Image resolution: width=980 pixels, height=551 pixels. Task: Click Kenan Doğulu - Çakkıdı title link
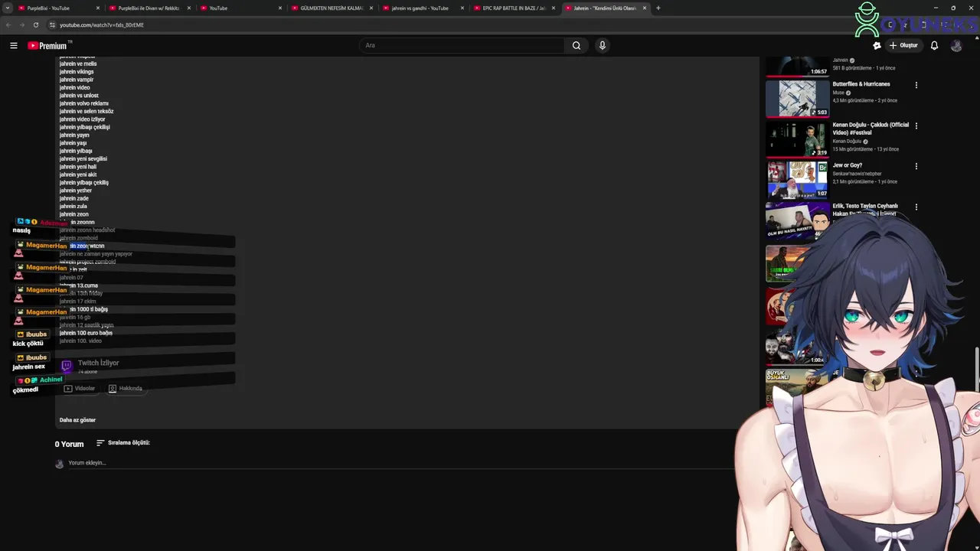[871, 129]
